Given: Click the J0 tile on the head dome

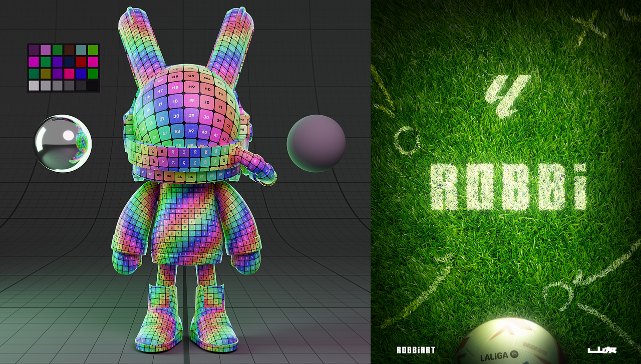Looking at the screenshot, I should pos(206,117).
